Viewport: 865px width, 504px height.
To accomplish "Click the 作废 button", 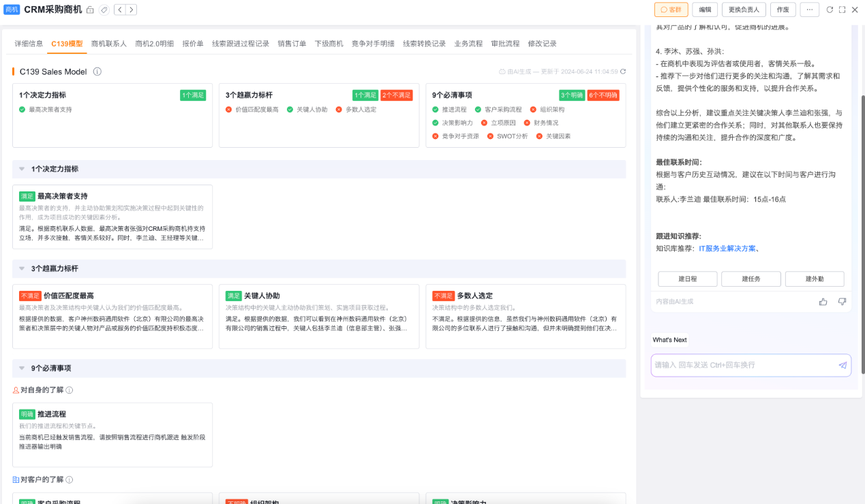I will coord(783,10).
